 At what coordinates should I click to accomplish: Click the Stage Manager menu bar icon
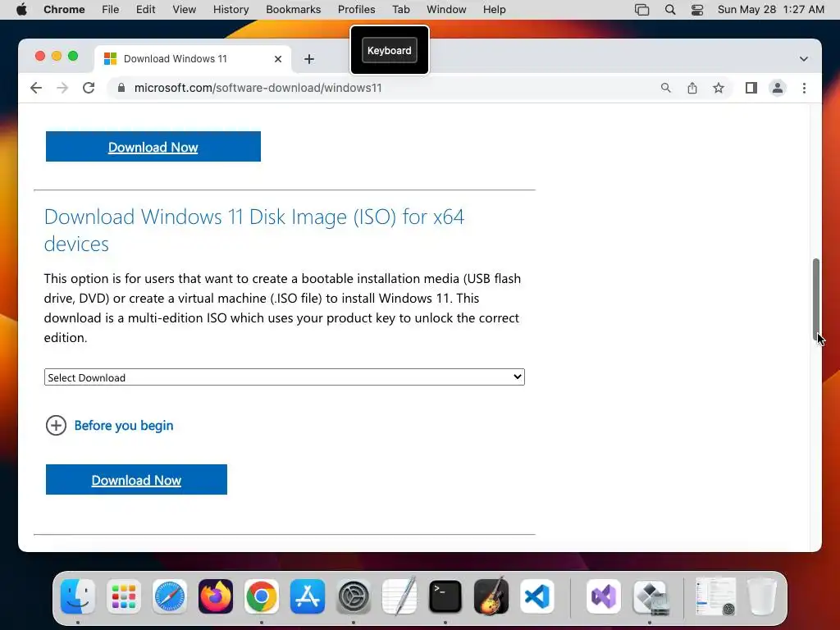[x=641, y=10]
